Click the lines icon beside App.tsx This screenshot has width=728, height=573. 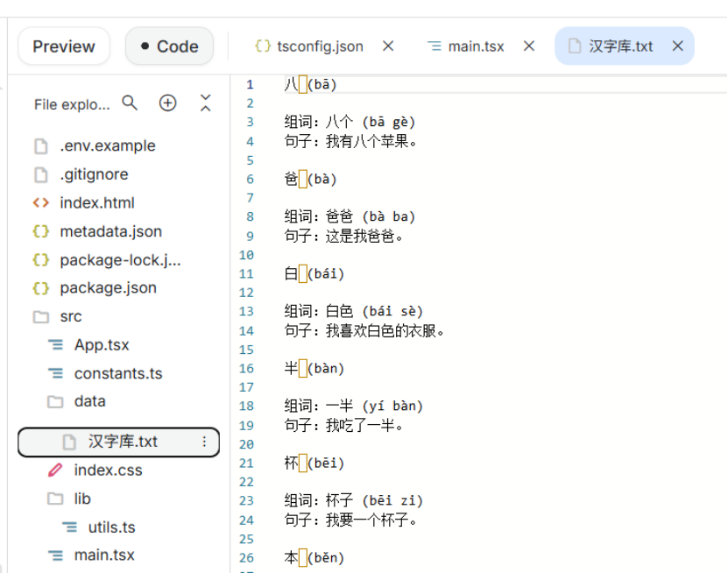tap(56, 345)
